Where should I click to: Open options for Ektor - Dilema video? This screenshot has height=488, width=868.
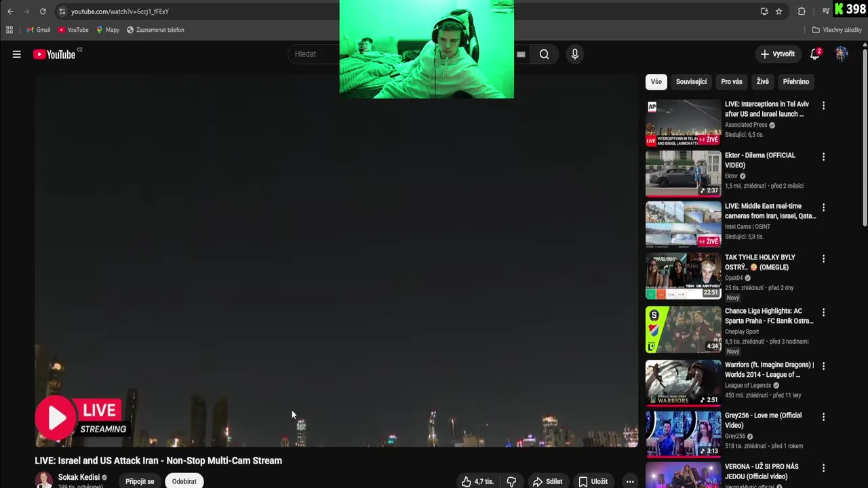point(823,157)
